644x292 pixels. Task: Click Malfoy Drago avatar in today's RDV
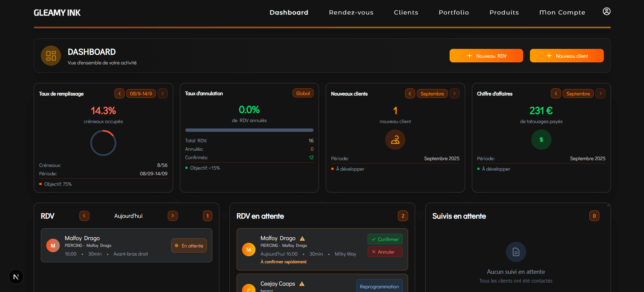coord(53,245)
